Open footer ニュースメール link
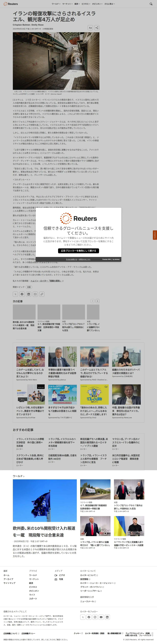Viewport: 157px width, 644px height. 88,602
